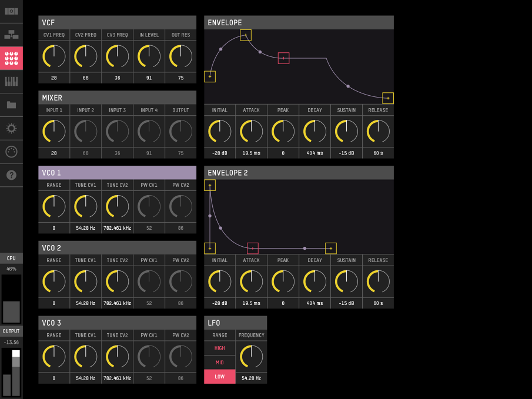Click the ENVELOPE 2 panel header
The image size is (532, 399).
coord(299,173)
